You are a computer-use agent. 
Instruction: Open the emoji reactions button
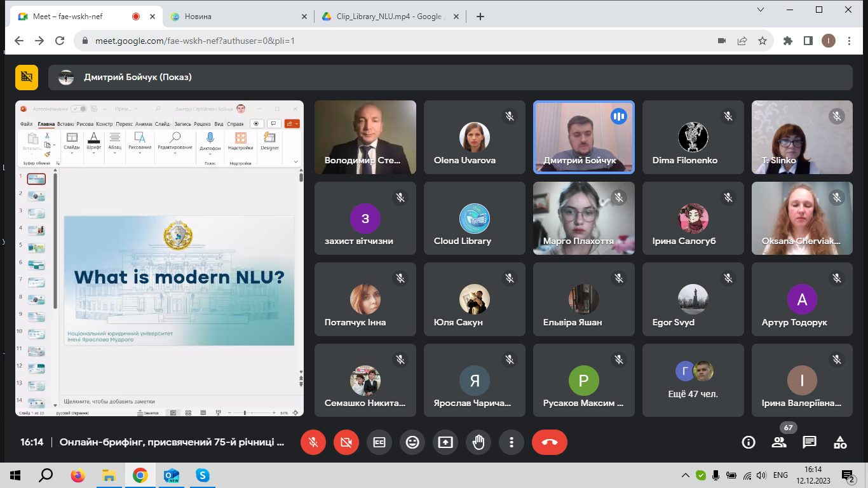(412, 442)
